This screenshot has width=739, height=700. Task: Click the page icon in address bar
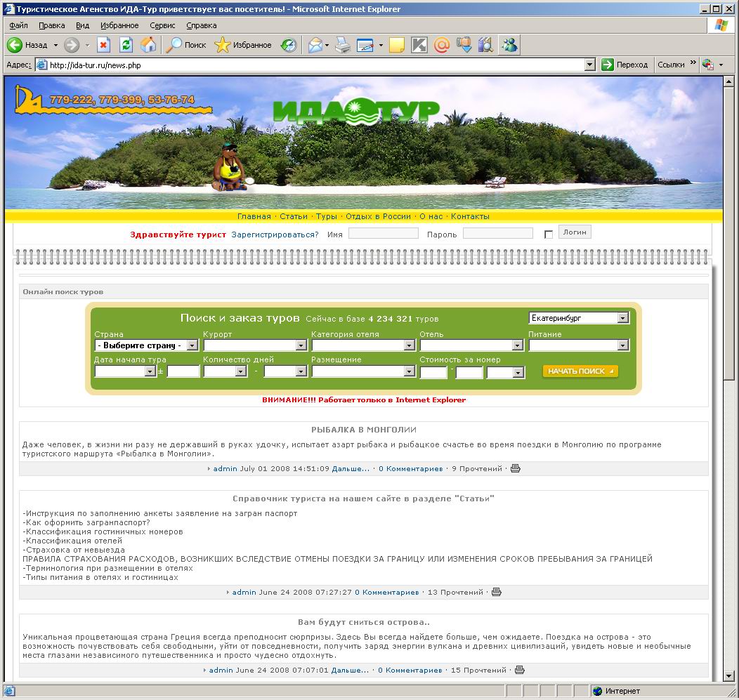[x=42, y=65]
